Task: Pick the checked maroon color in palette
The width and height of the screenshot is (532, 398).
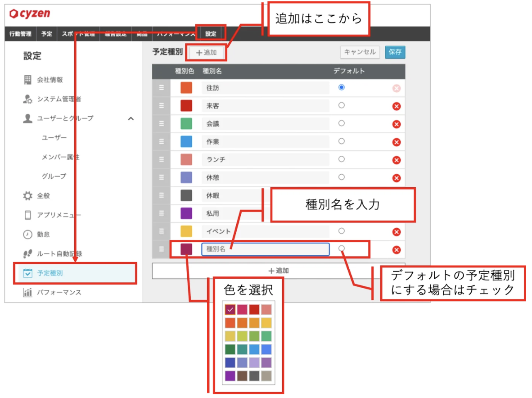Action: tap(230, 309)
